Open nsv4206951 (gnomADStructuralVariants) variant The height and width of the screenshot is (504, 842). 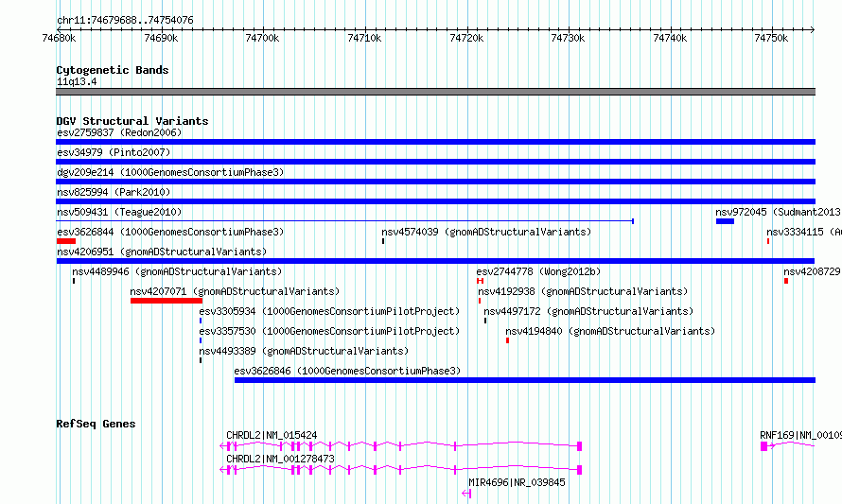click(162, 252)
